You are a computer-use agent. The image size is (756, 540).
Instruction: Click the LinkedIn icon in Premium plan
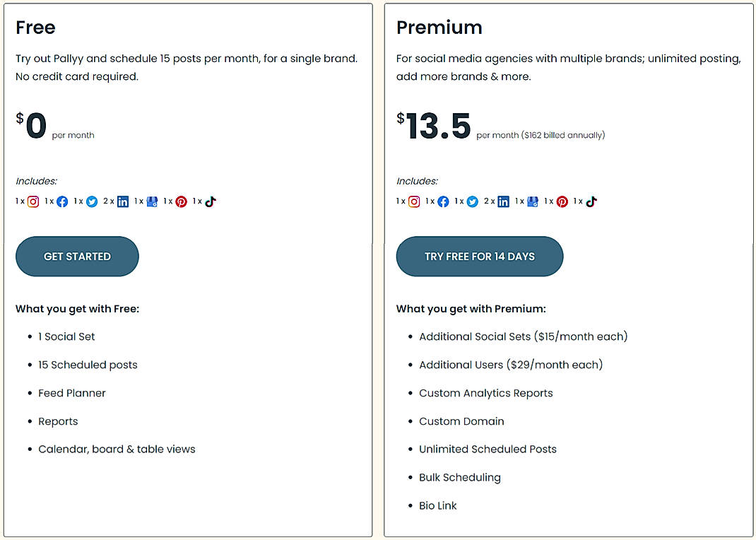pos(504,201)
